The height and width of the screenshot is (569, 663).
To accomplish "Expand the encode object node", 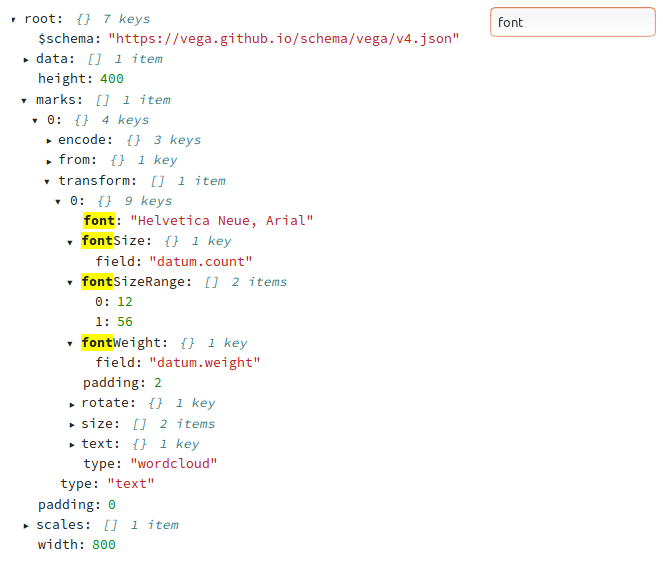I will pos(48,141).
